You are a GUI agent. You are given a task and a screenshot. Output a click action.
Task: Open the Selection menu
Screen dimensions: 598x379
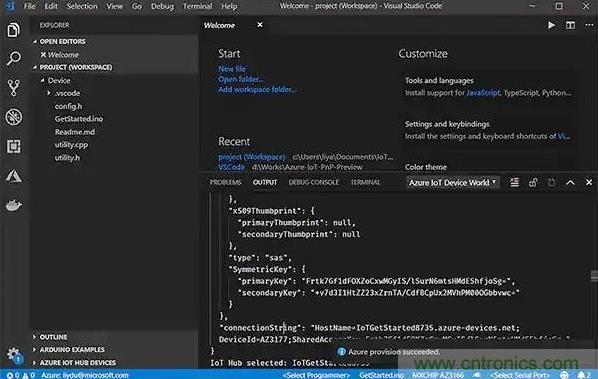82,6
